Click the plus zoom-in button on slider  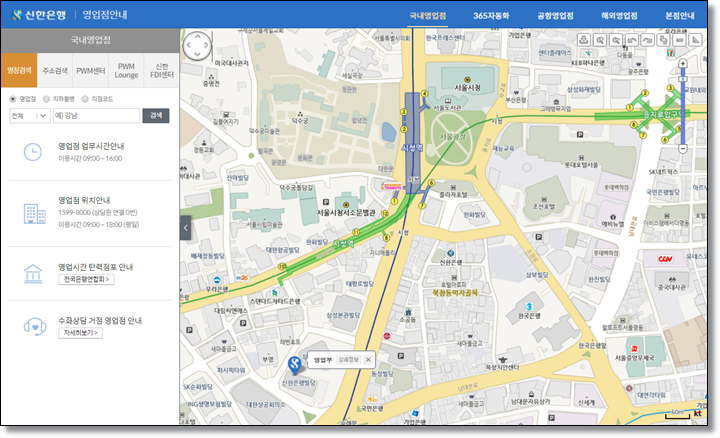click(x=683, y=63)
